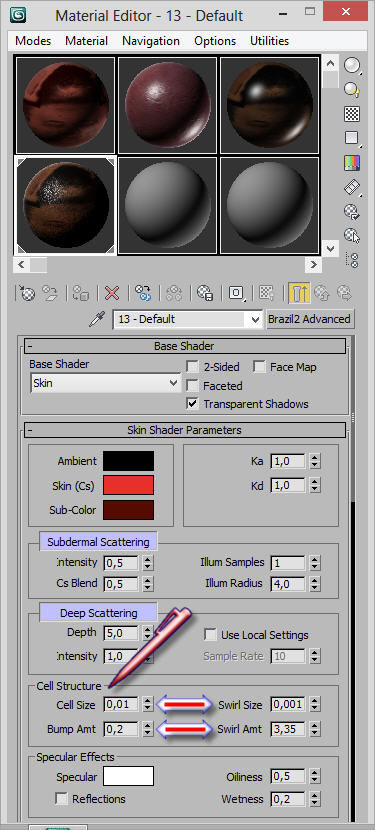Click the Deep Scattering button
Image resolution: width=375 pixels, height=830 pixels.
pyautogui.click(x=98, y=612)
